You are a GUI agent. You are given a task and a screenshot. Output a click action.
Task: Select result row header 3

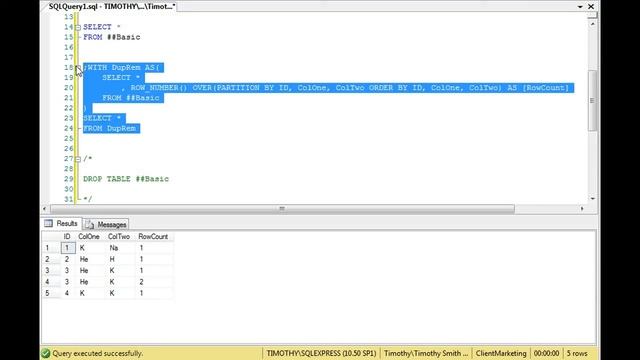click(51, 271)
